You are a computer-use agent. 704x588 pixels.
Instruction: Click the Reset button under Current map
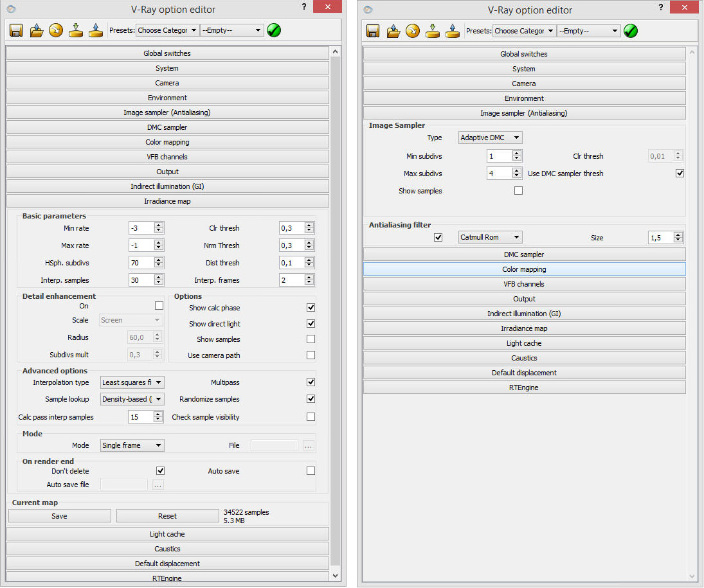click(167, 516)
